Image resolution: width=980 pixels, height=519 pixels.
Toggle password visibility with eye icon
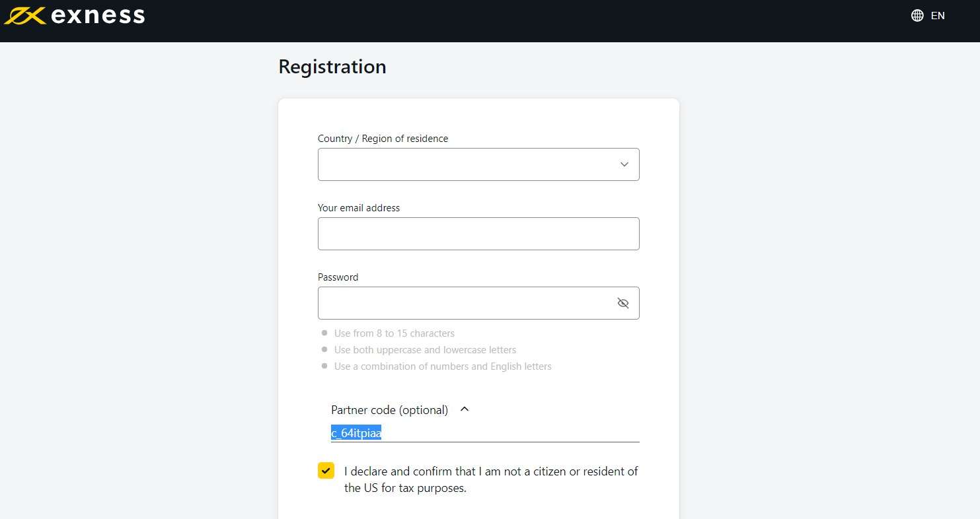click(x=622, y=303)
